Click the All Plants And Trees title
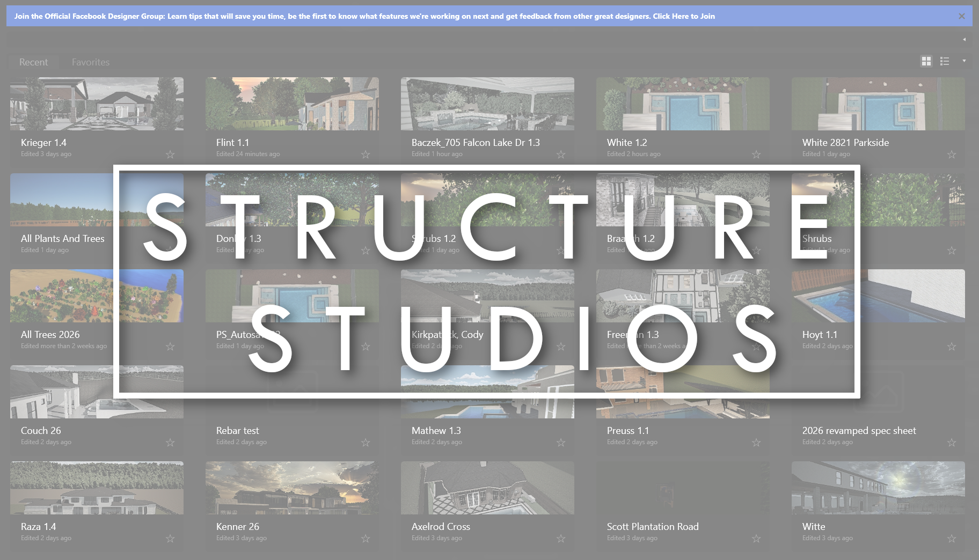The width and height of the screenshot is (979, 560). click(62, 239)
